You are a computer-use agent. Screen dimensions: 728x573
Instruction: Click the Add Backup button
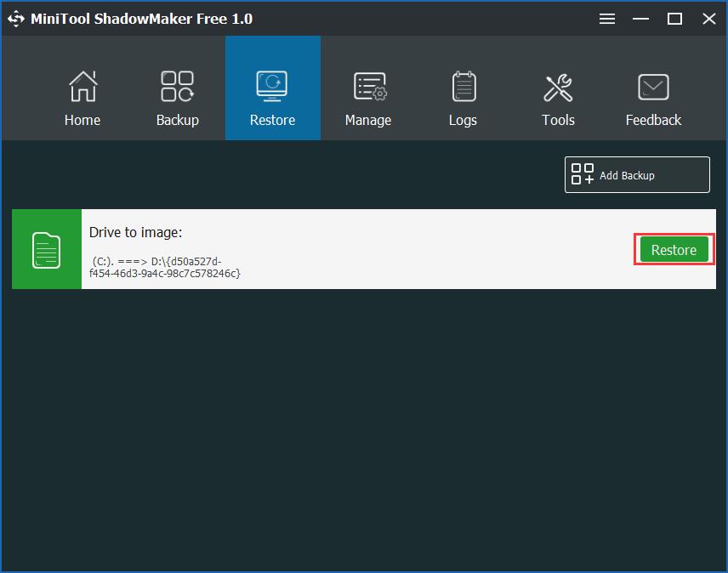(x=637, y=175)
